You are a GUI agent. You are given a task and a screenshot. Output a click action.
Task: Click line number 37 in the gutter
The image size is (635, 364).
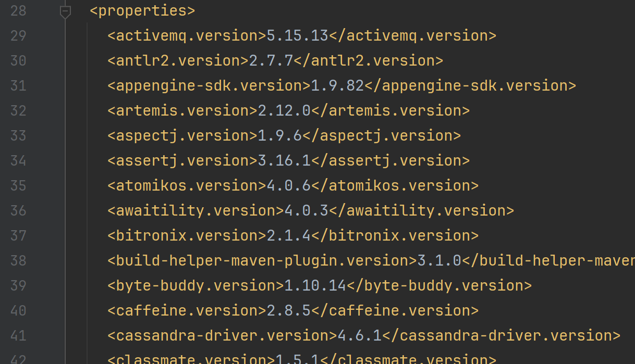point(18,236)
